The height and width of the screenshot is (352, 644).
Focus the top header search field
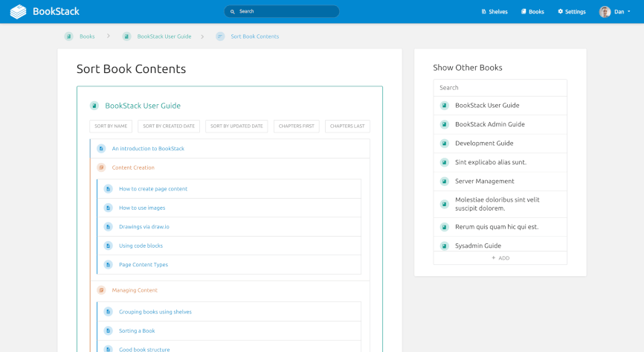282,11
